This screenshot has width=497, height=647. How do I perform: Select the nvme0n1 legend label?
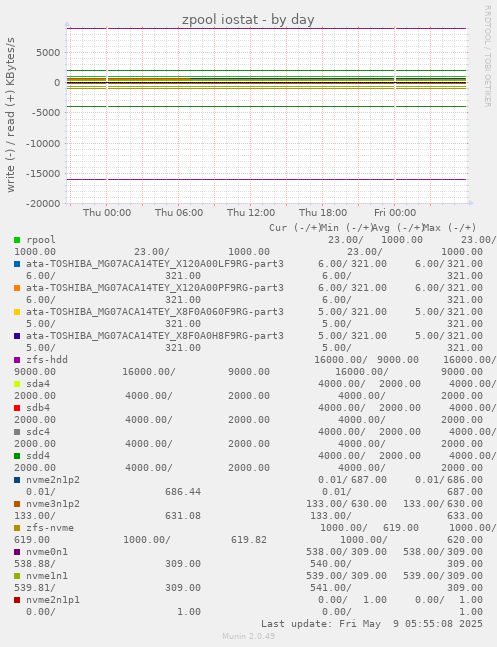click(x=47, y=552)
